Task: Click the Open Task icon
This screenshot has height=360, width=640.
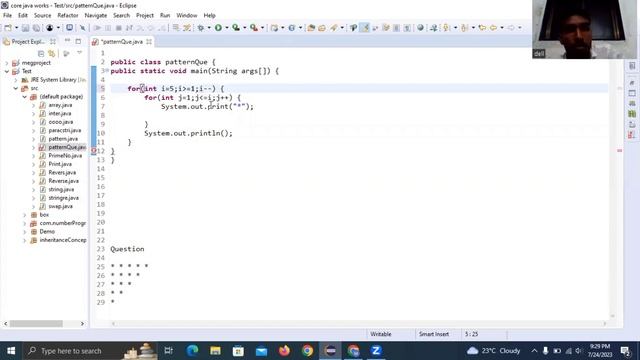Action: (x=322, y=28)
